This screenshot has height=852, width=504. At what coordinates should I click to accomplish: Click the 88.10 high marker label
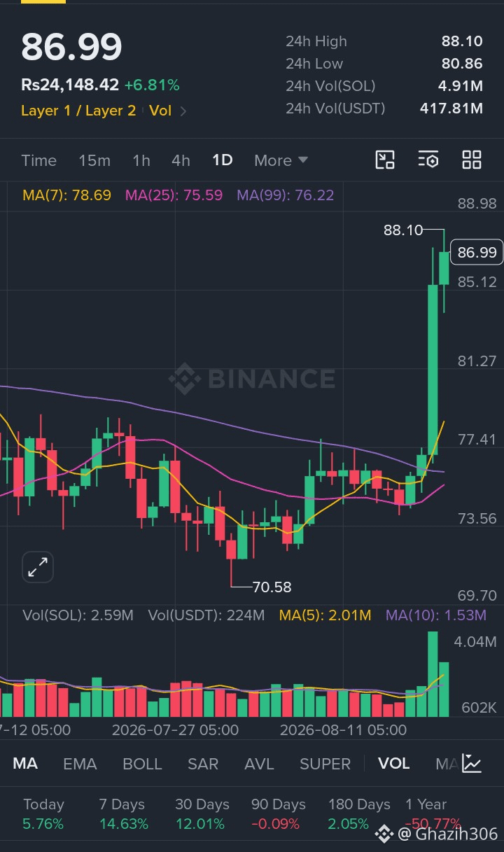(403, 230)
